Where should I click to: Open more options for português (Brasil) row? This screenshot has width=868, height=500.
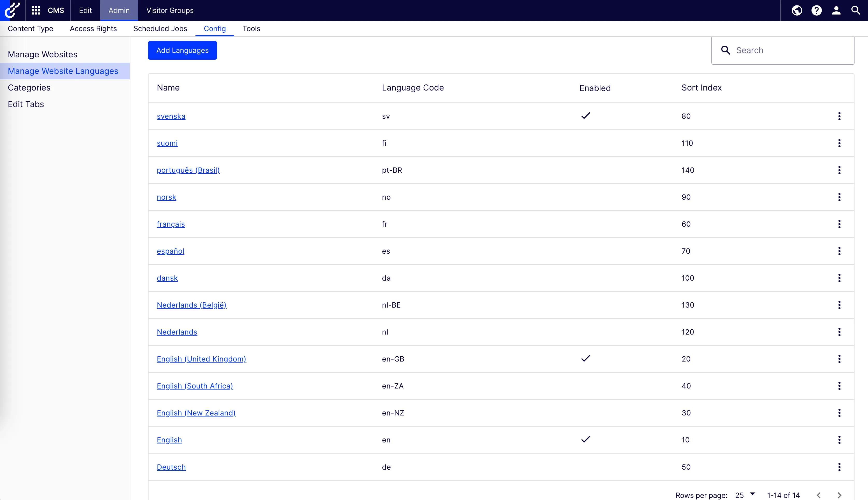(x=839, y=170)
